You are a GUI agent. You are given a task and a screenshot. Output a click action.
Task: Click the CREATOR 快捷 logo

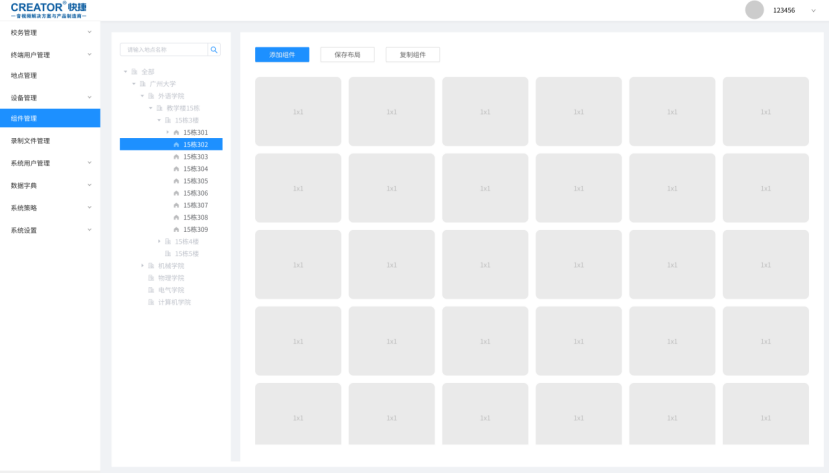pos(49,10)
